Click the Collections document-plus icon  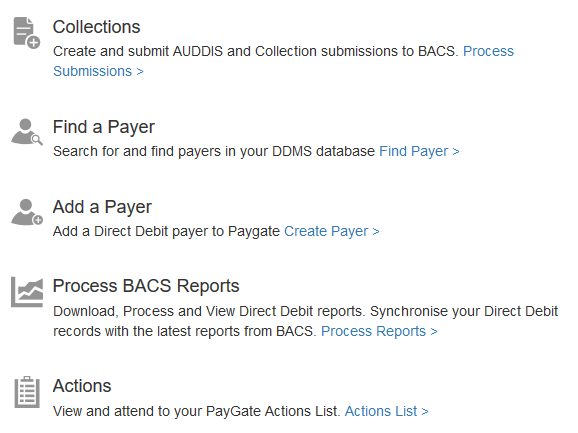(x=27, y=32)
